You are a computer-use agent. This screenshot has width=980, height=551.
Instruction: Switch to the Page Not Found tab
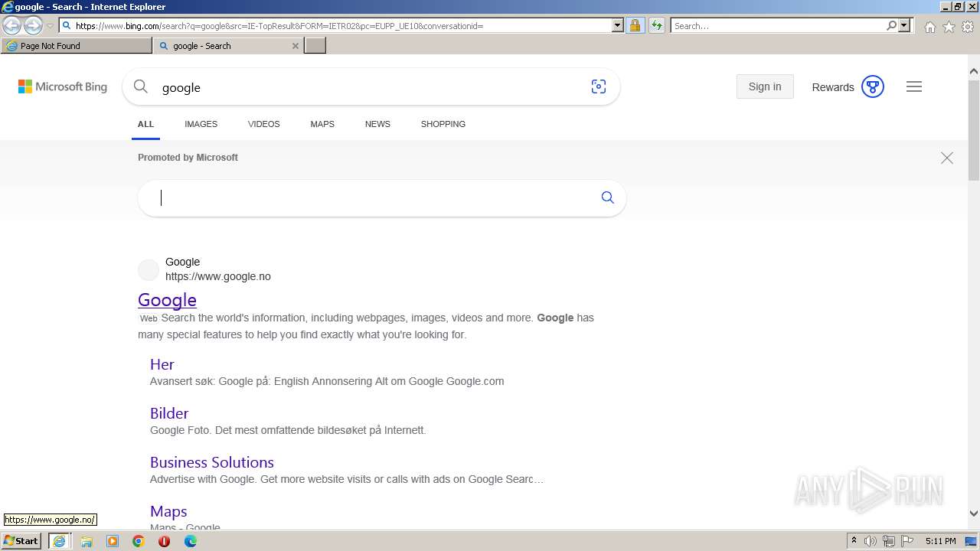(77, 46)
